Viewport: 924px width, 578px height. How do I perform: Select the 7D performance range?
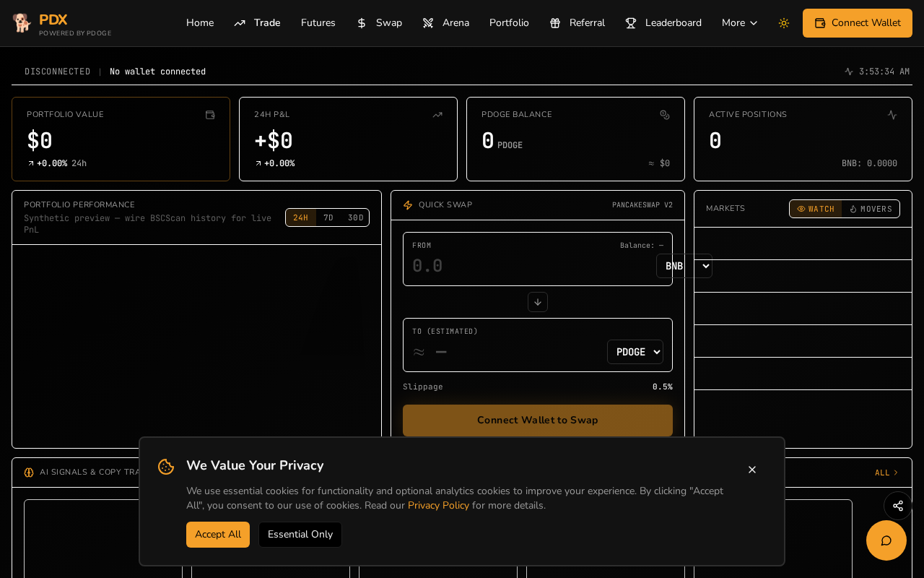coord(328,217)
